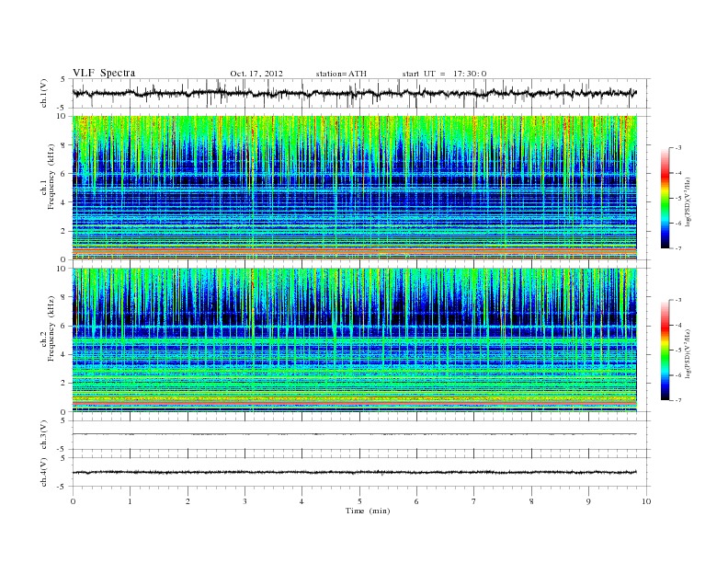Select the "ch.3(V)" axis label
The height and width of the screenshot is (563, 728).
[x=44, y=435]
